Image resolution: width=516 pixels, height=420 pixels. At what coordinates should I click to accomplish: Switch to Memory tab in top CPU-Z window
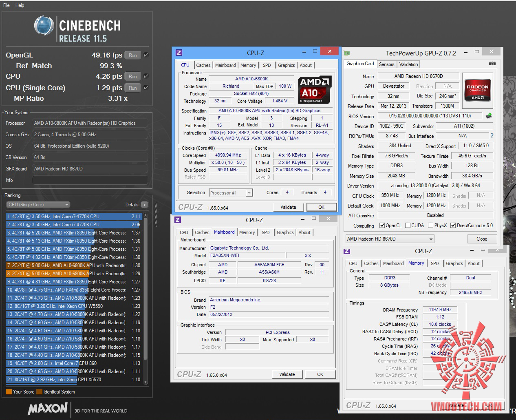tap(248, 65)
